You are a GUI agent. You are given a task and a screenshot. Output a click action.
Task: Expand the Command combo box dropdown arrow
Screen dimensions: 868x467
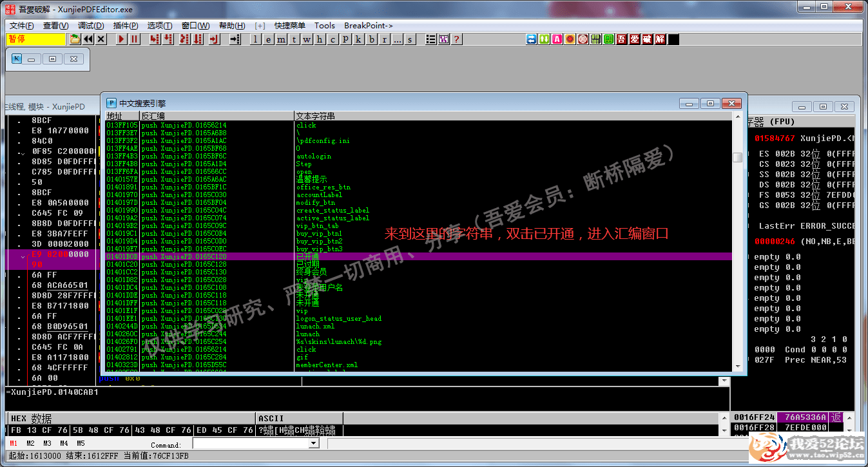(x=314, y=444)
